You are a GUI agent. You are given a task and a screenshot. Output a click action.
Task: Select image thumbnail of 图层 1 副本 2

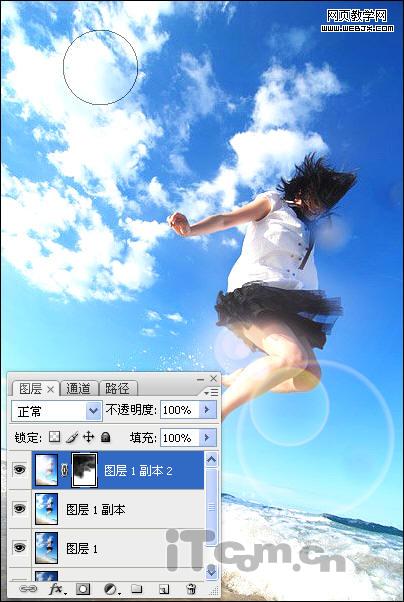[x=46, y=470]
